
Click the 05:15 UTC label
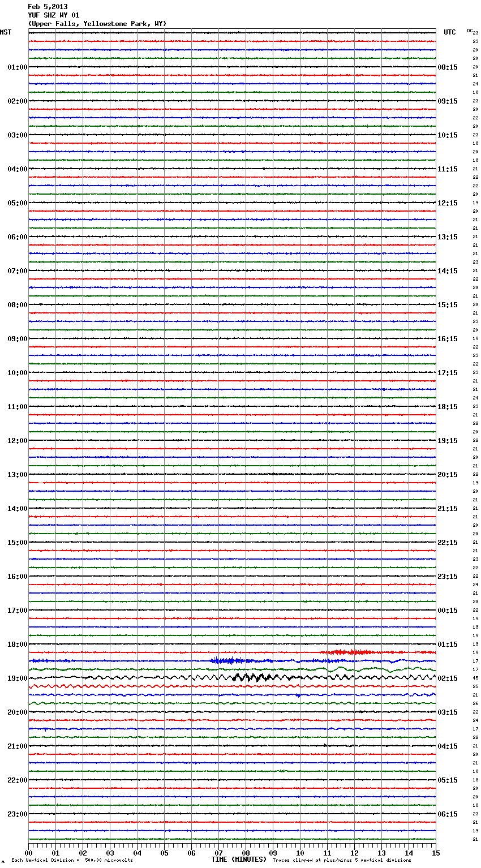click(448, 780)
